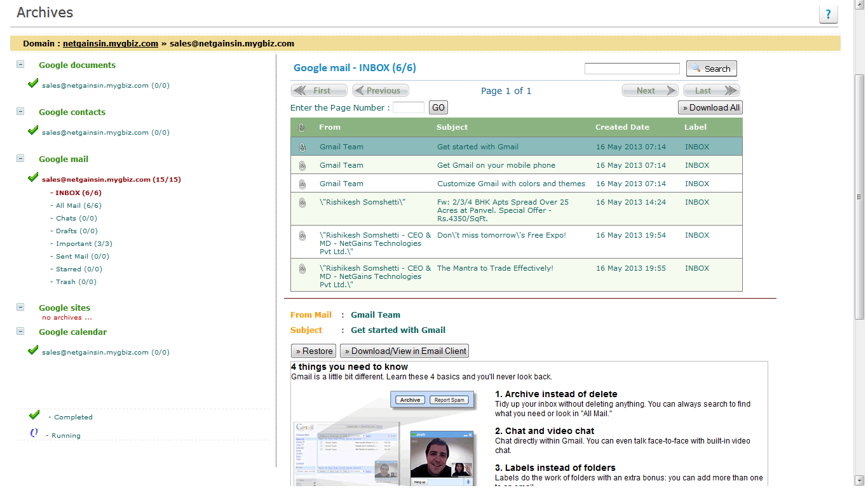Select Google calendar account entry (0/0)
The image size is (868, 488).
coord(105,352)
